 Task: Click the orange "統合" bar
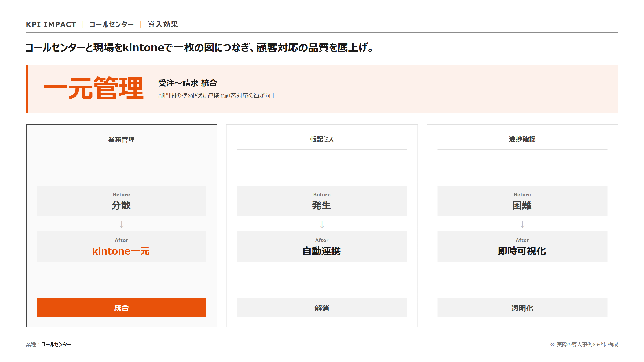tap(122, 308)
